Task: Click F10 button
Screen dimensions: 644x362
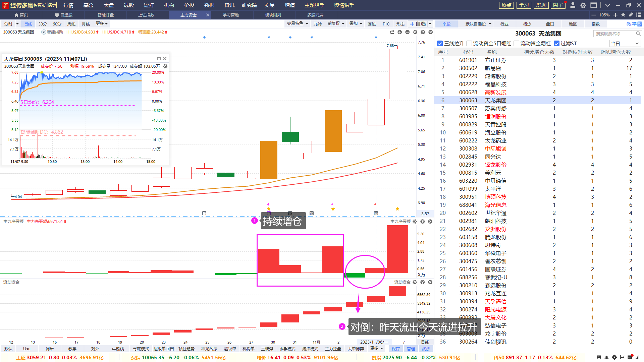Action: 386,24
